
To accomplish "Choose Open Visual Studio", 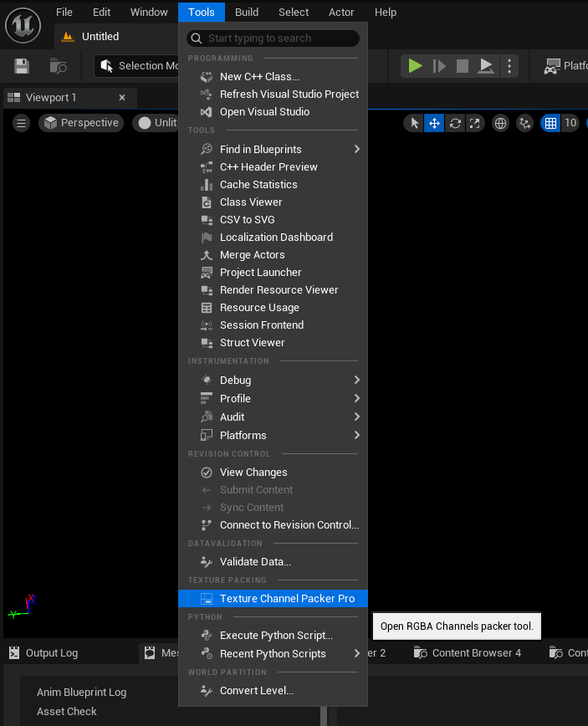I will [x=274, y=112].
